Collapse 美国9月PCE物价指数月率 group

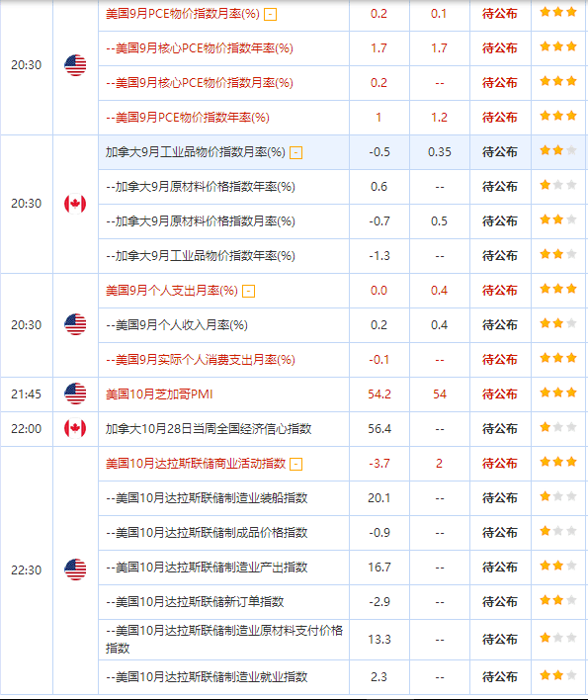coord(271,15)
